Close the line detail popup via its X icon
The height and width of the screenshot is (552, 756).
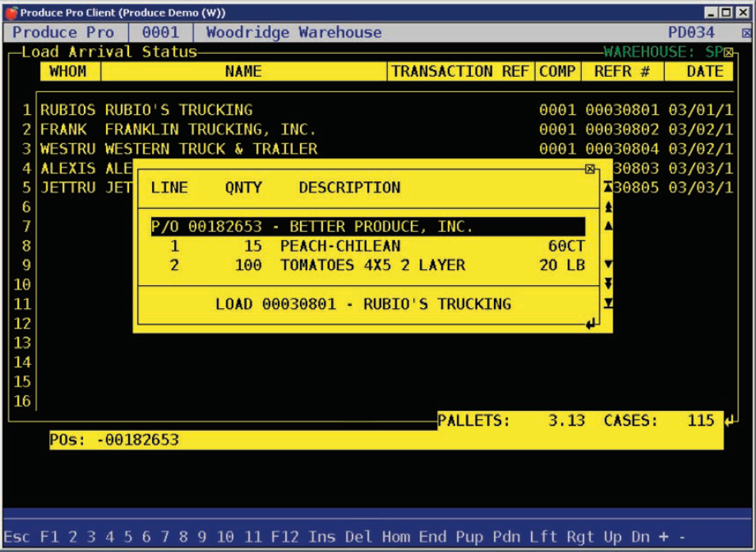(x=589, y=169)
